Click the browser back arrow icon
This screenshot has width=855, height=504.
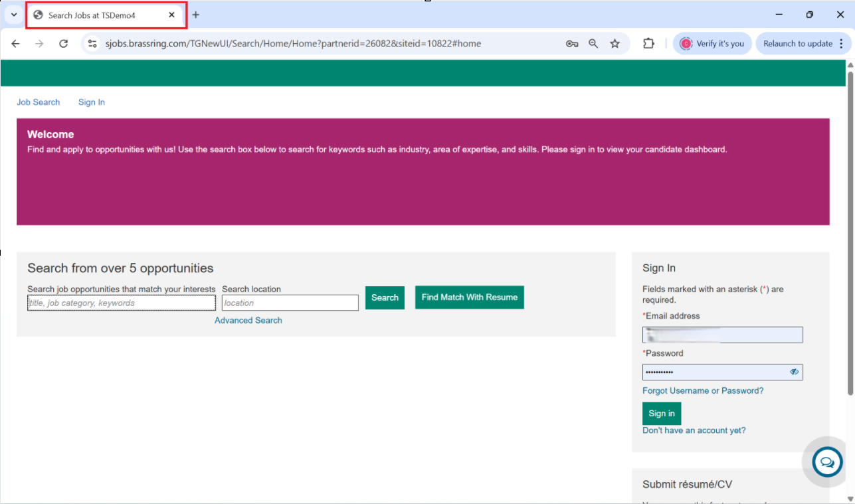15,44
